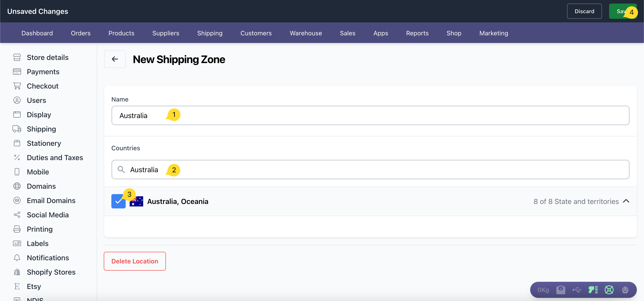Screen dimensions: 644x301
Task: Collapse the states and territories chevron
Action: tap(626, 201)
